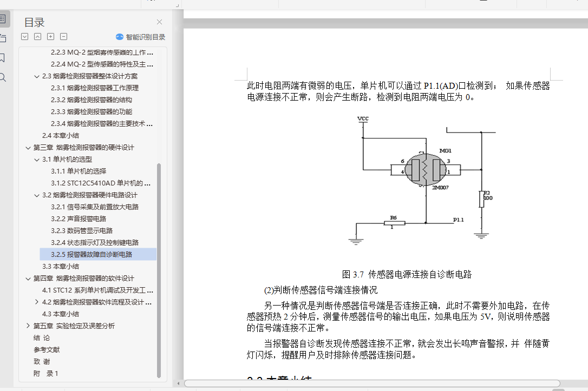588x391 pixels.
Task: Jump to 3.3 本章小结
Action: click(x=61, y=267)
